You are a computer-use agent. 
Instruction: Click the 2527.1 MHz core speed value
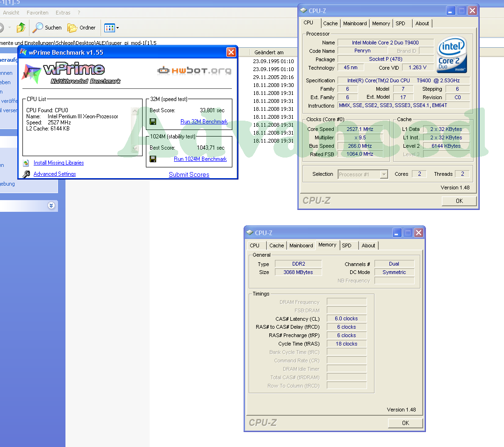(x=360, y=129)
